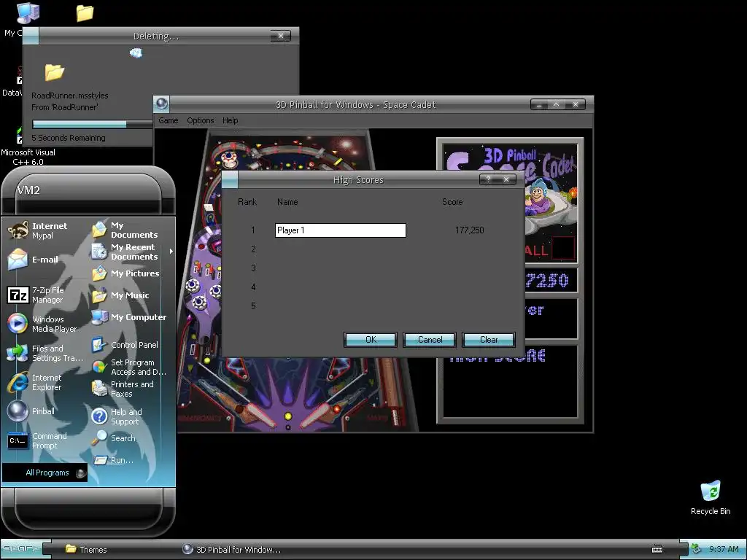Click the 177,250 score value
Screen dimensions: 747x560
click(469, 230)
